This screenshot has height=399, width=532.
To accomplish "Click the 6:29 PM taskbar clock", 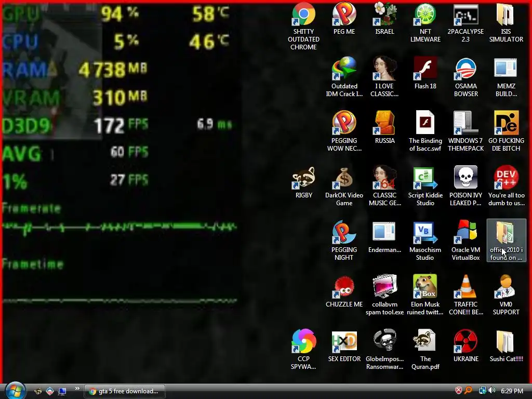I will (x=512, y=391).
